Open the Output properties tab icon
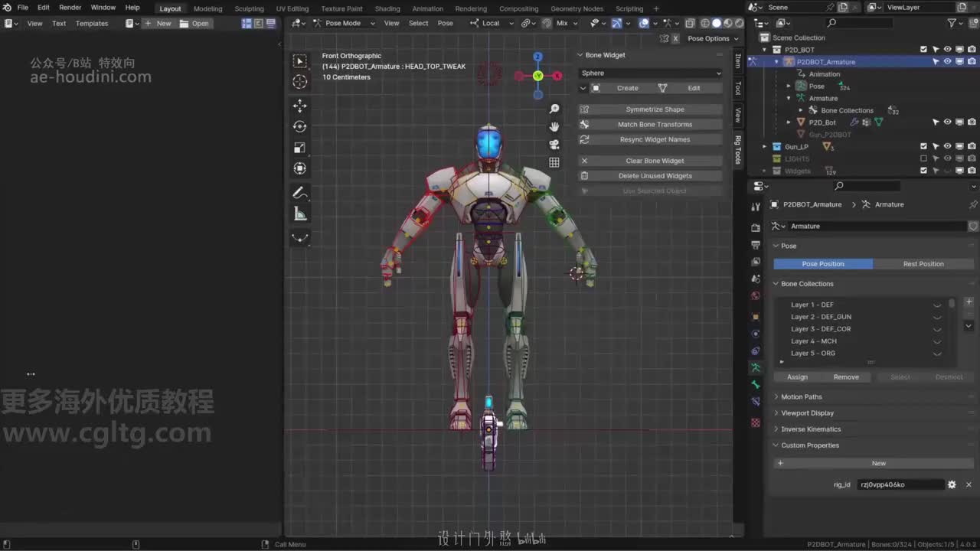Image resolution: width=980 pixels, height=551 pixels. coord(756,245)
